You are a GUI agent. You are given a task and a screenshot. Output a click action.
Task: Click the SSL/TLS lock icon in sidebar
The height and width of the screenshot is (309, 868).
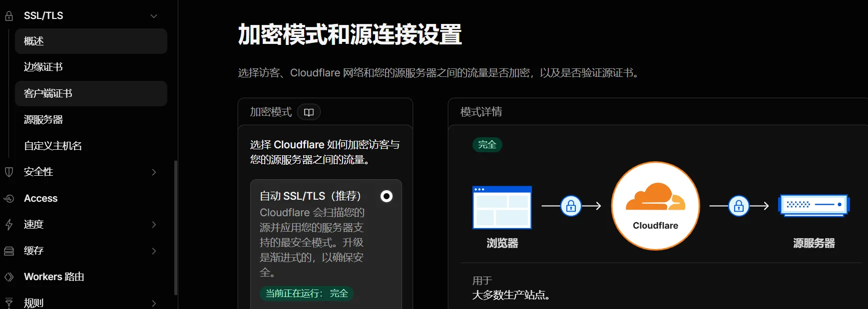tap(9, 16)
